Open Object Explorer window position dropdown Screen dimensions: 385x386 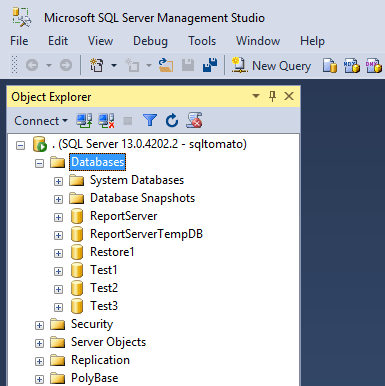(256, 96)
